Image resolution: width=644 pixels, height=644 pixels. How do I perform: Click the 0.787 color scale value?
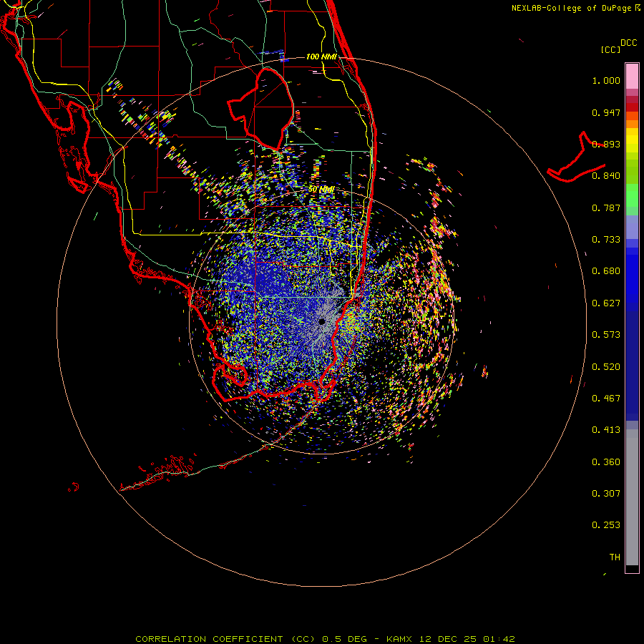point(606,208)
